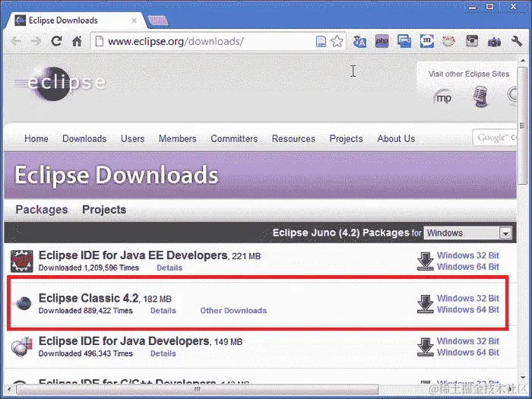Image resolution: width=532 pixels, height=399 pixels.
Task: Click the vertical scrollbar up arrow
Action: [x=523, y=60]
